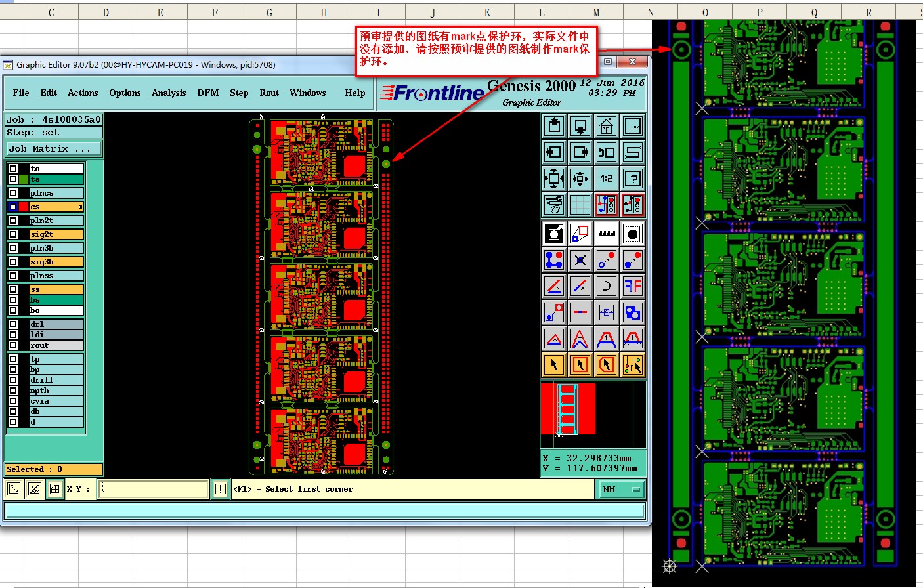923x588 pixels.
Task: Open the Analysis menu
Action: tap(169, 93)
